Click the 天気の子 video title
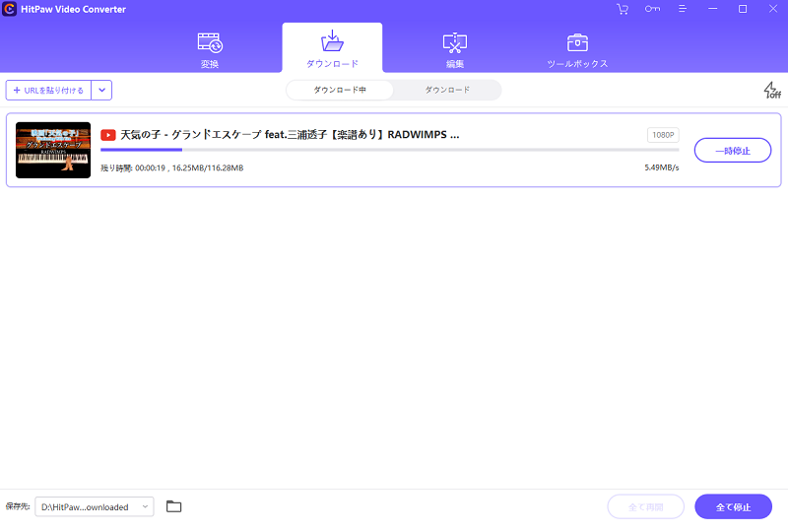Image resolution: width=788 pixels, height=532 pixels. [290, 135]
